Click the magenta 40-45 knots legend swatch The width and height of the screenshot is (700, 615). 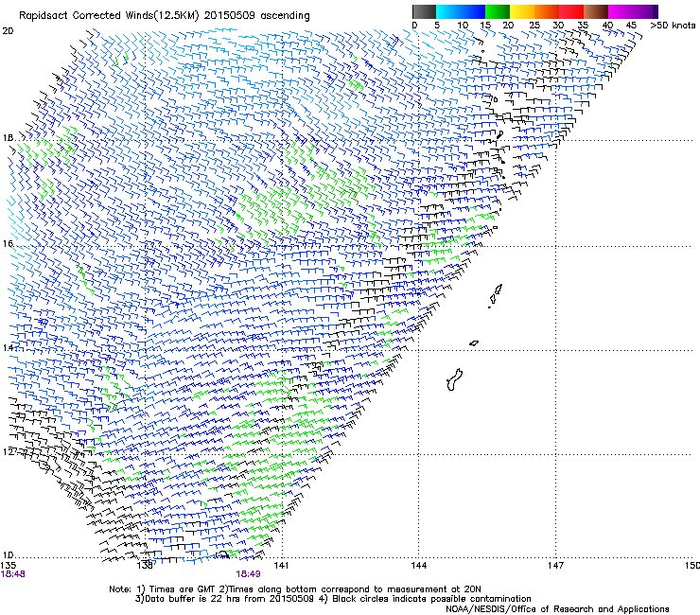click(x=621, y=11)
